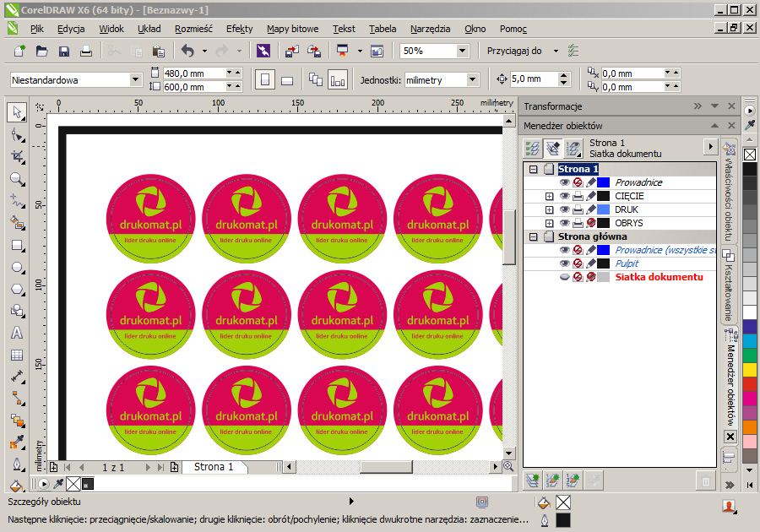The image size is (760, 532).
Task: Open Object Manager options flyout arrow
Action: tap(710, 146)
